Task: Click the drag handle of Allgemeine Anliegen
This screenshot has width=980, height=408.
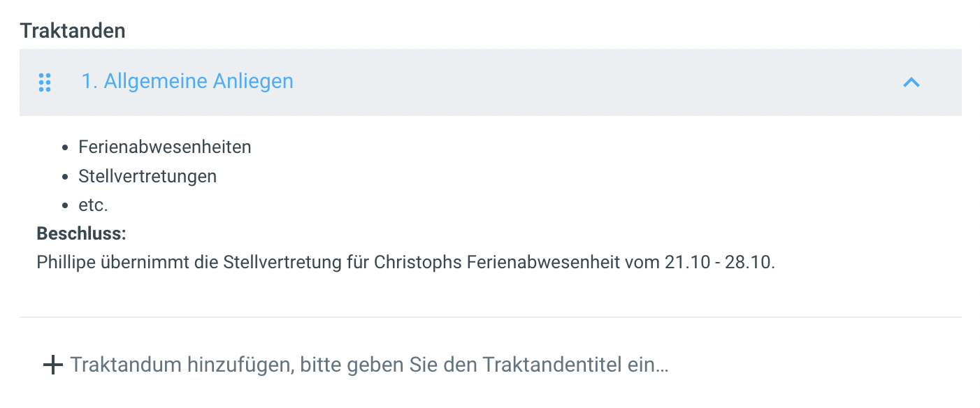Action: coord(45,82)
